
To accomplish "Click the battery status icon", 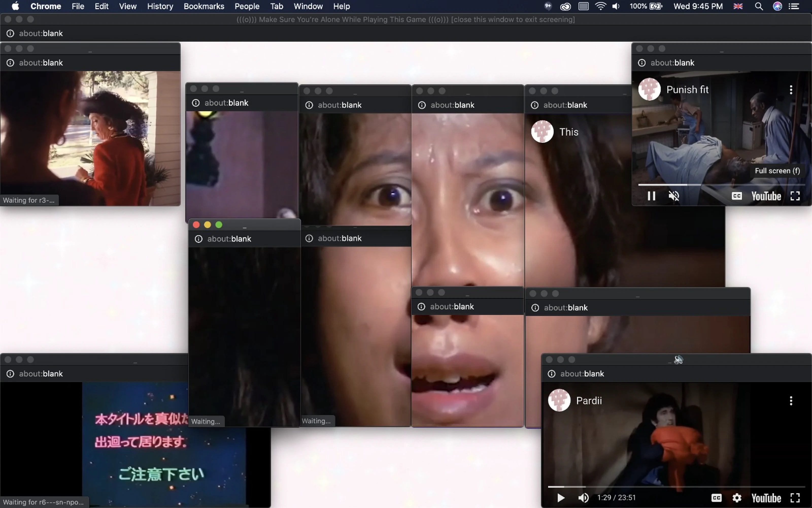I will point(656,6).
